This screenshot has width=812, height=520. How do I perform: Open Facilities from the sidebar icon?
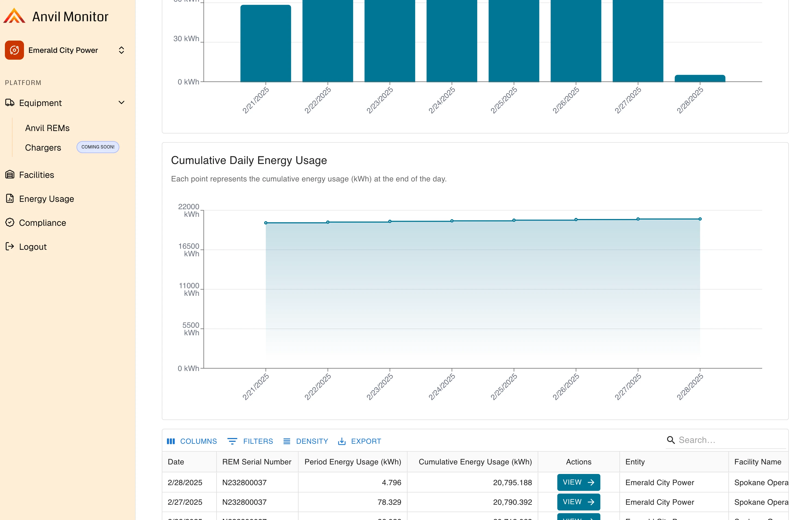pyautogui.click(x=10, y=175)
